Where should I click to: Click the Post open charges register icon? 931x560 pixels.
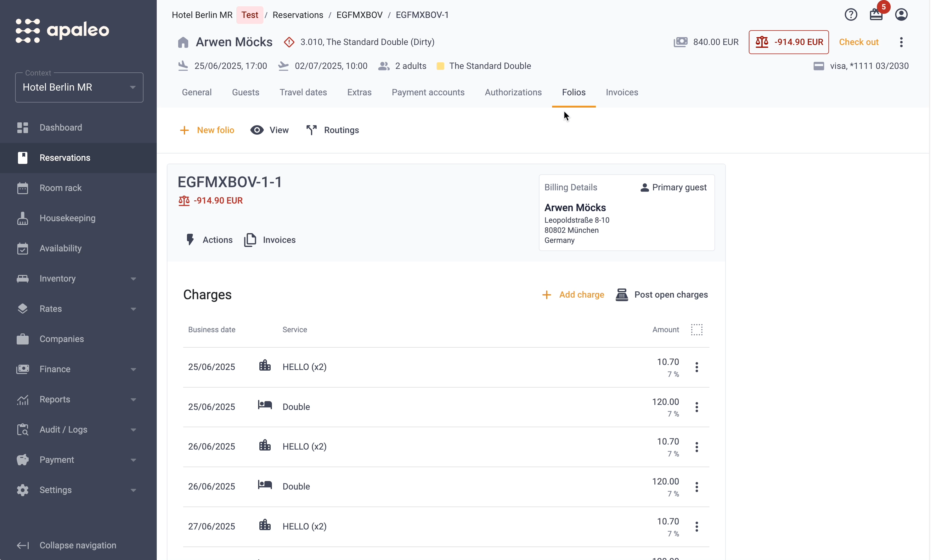click(622, 295)
